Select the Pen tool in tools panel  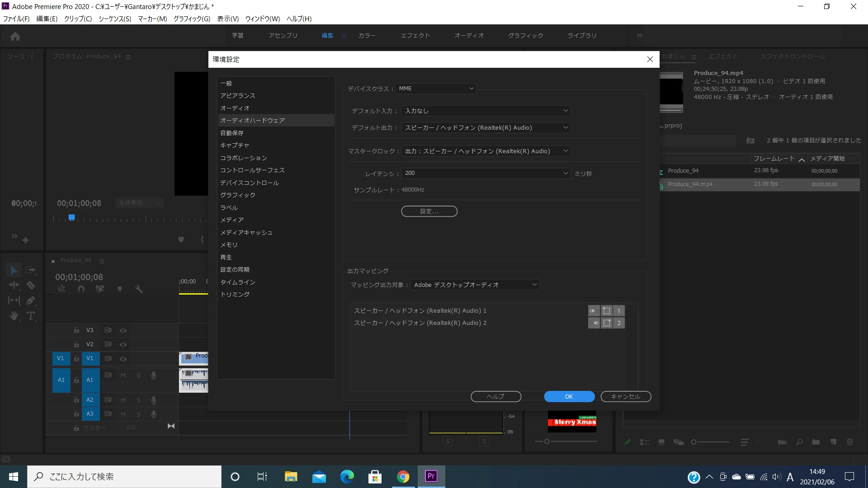[31, 300]
